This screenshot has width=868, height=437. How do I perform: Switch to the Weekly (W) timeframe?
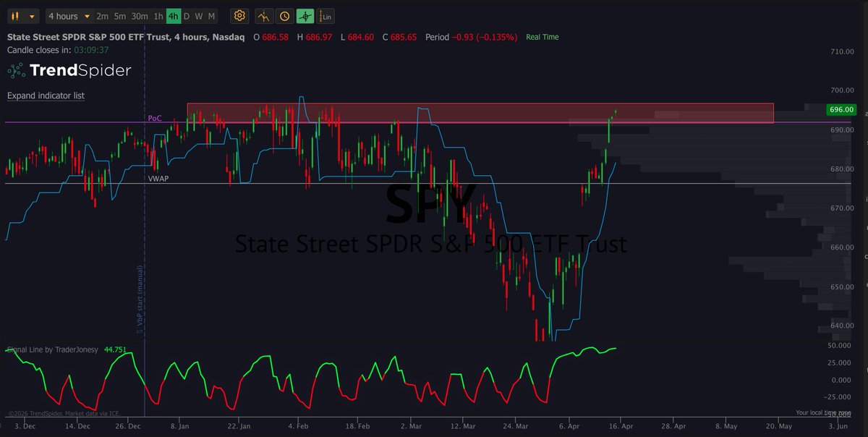point(198,16)
